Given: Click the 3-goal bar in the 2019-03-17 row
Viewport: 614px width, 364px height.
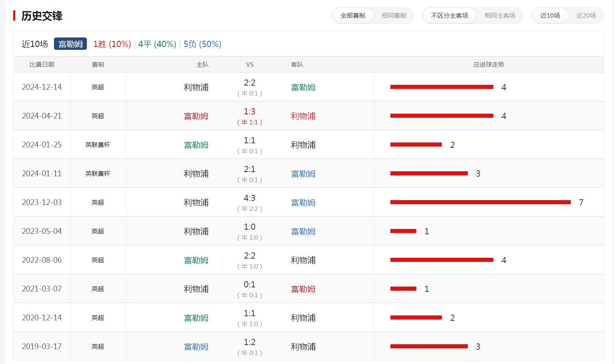Looking at the screenshot, I should pyautogui.click(x=429, y=346).
